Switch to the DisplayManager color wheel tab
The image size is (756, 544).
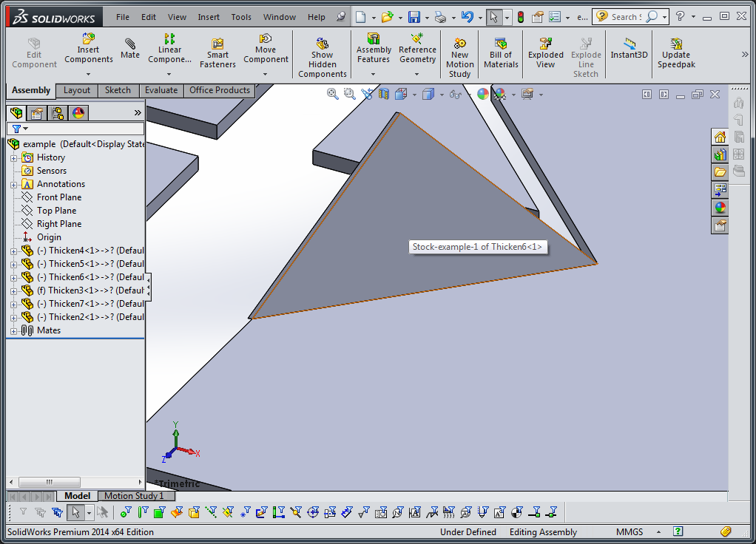click(77, 113)
